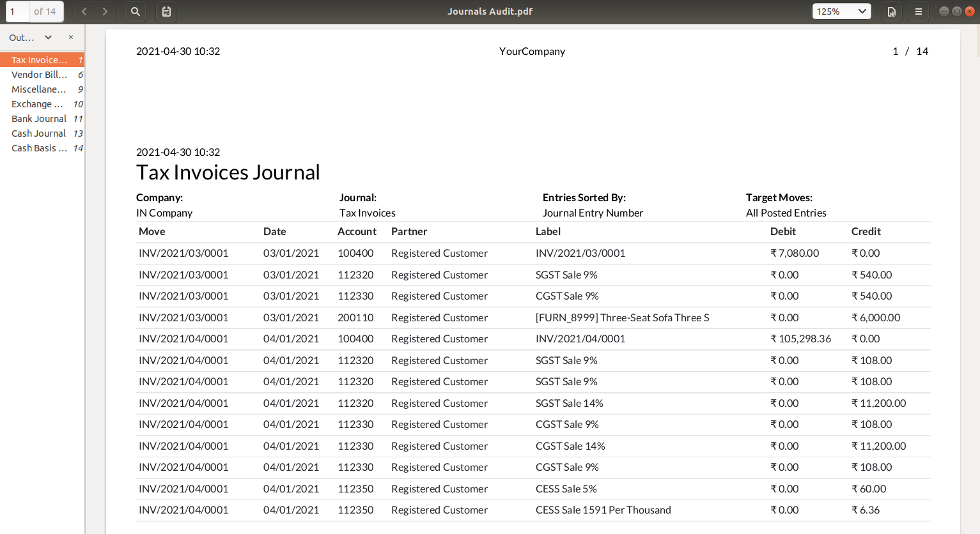Select Cash Journal outline entry
This screenshot has height=534, width=980.
(x=39, y=133)
